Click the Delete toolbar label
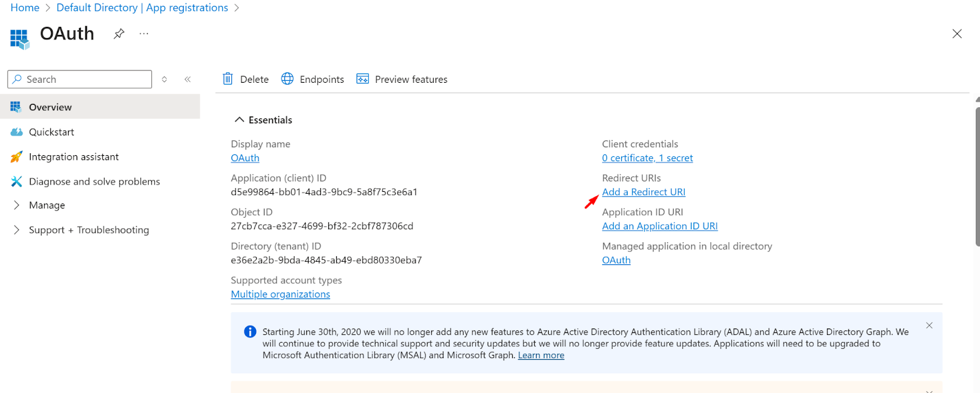The height and width of the screenshot is (393, 980). (254, 79)
